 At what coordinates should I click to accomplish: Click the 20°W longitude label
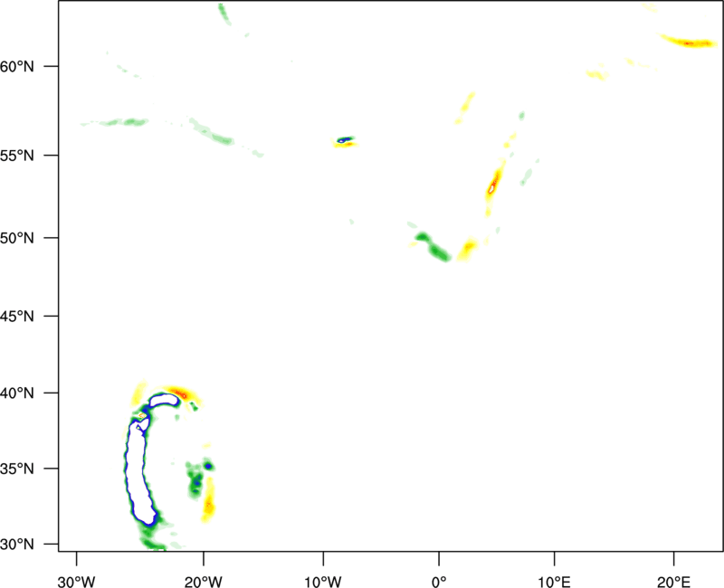(x=203, y=582)
